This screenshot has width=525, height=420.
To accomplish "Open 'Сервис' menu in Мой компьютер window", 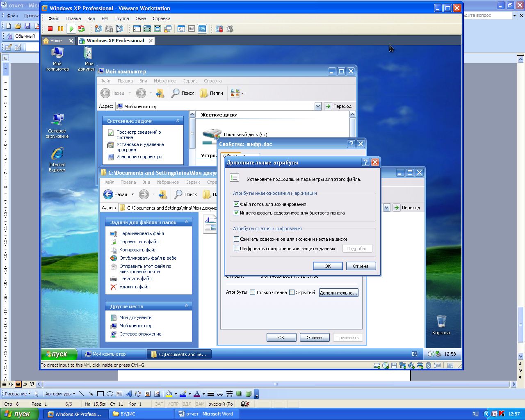I will tap(190, 81).
